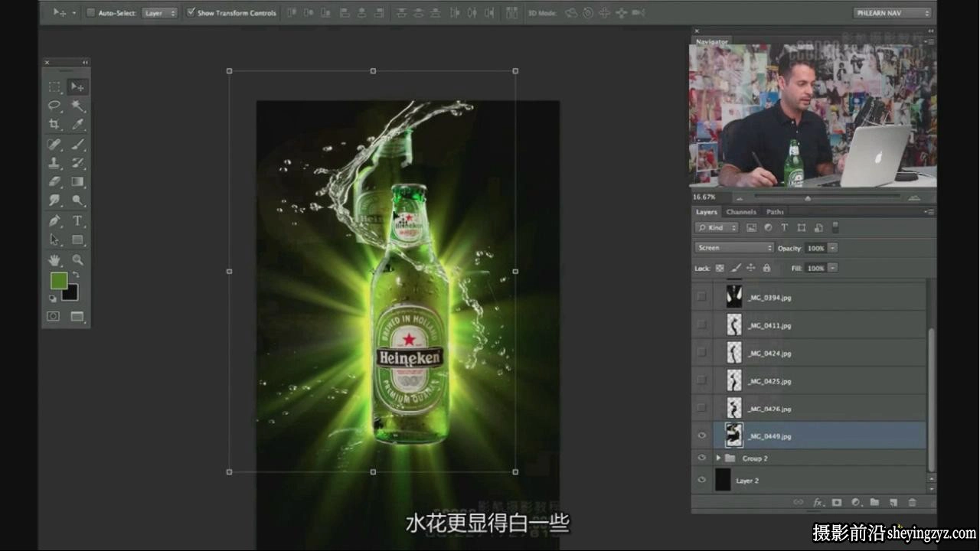Filter layers by pixel type
980x551 pixels.
[x=751, y=228]
